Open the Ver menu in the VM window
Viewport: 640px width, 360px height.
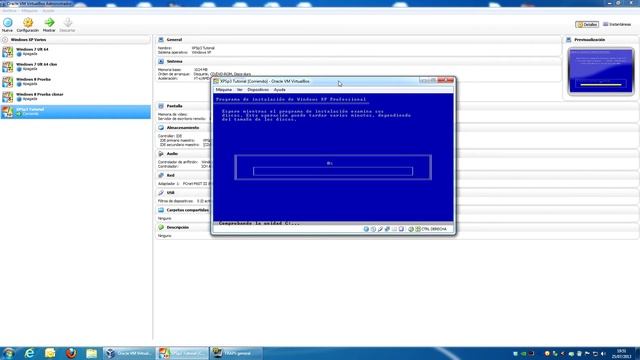240,89
